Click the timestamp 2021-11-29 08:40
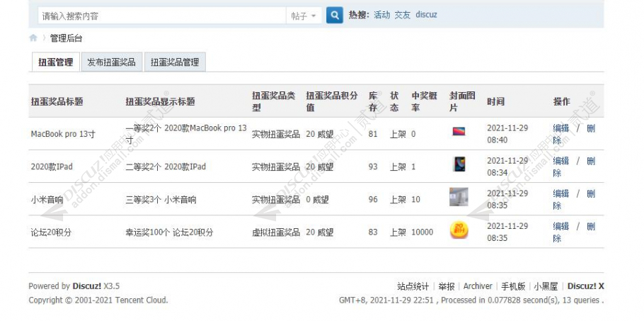The height and width of the screenshot is (321, 644). pos(507,134)
